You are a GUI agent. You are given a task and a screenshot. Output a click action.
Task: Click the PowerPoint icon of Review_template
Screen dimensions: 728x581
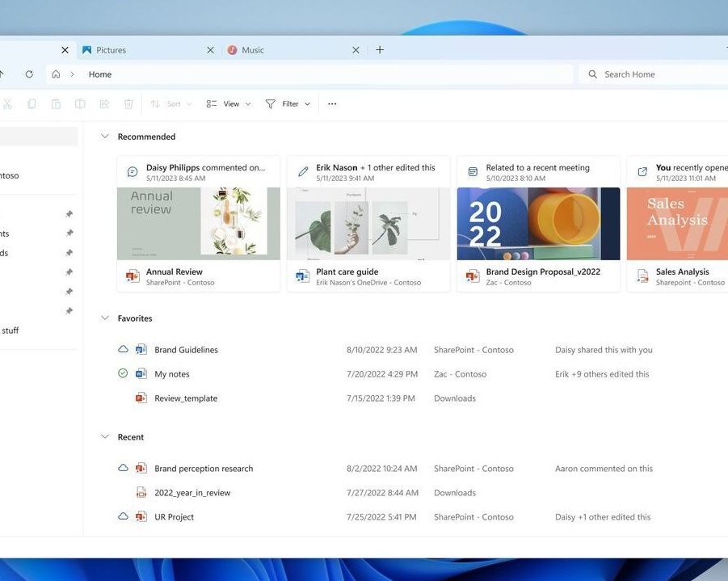tap(141, 398)
